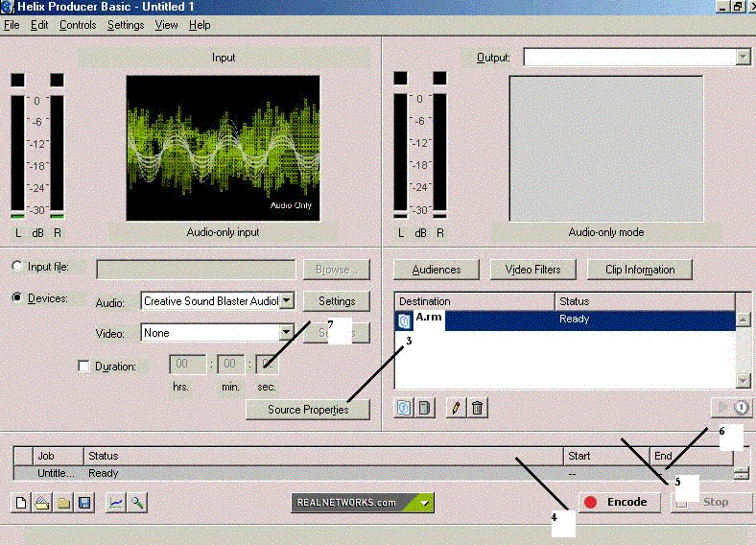This screenshot has width=756, height=545.
Task: Open the statistics graph icon
Action: click(116, 503)
